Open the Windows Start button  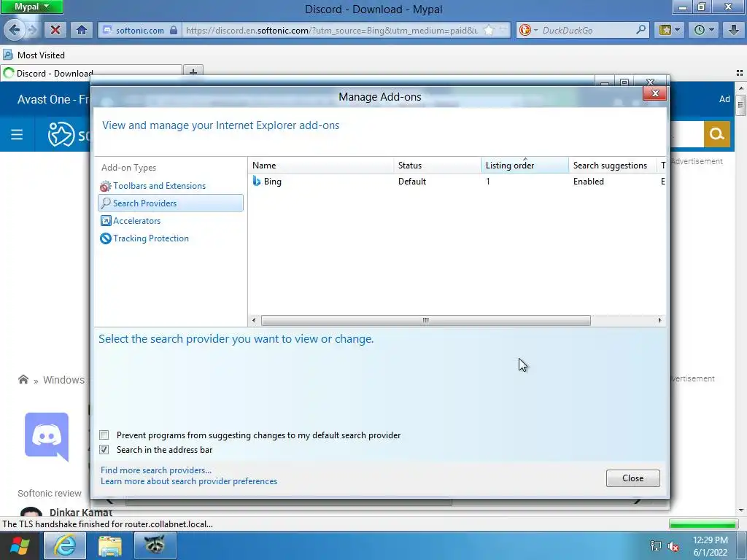pyautogui.click(x=20, y=545)
